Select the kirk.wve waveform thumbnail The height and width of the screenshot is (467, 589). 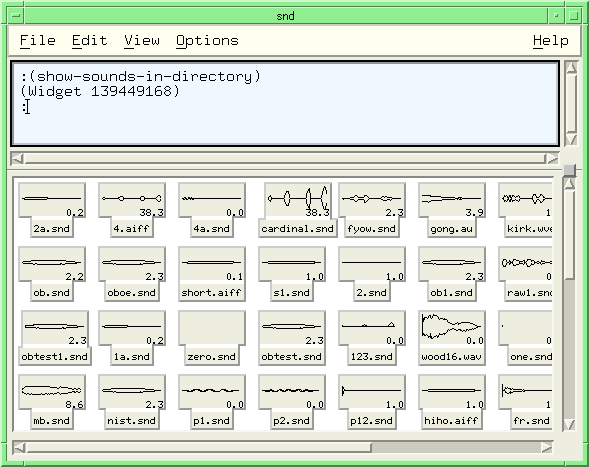pos(525,200)
